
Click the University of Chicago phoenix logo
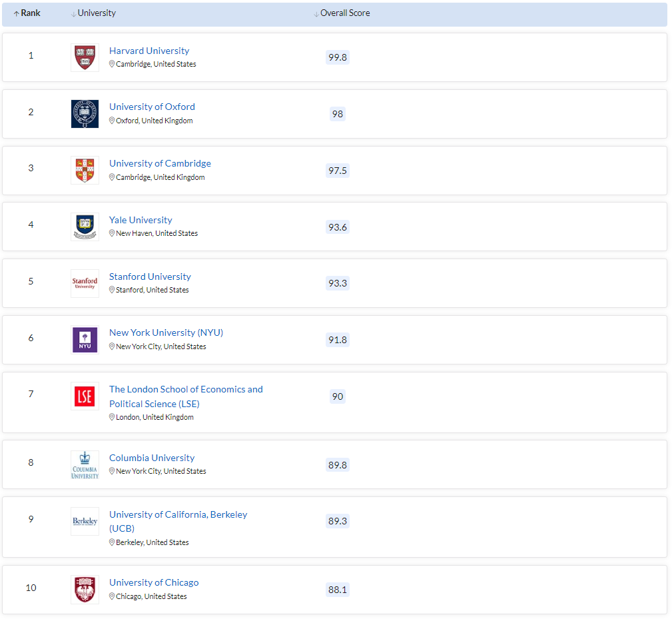(x=85, y=590)
